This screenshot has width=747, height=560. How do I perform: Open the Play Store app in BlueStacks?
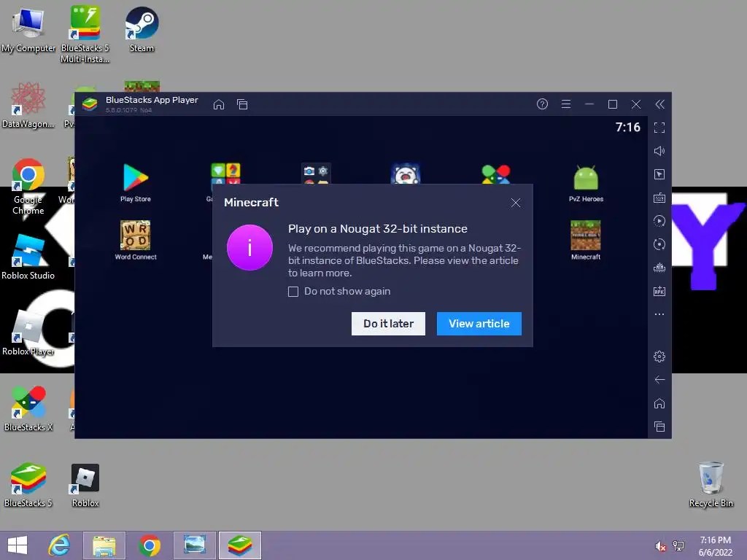click(135, 183)
